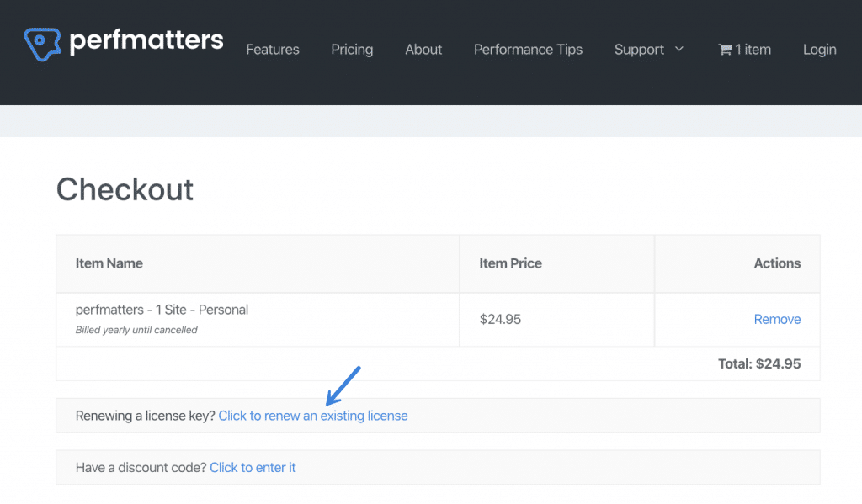The width and height of the screenshot is (862, 504).
Task: Click to enter a discount code
Action: 253,467
